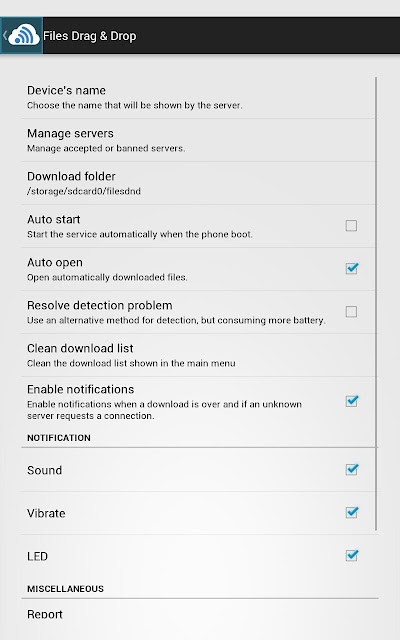Enable the Auto start checkbox
Viewport: 400px width, 640px height.
[x=351, y=226]
